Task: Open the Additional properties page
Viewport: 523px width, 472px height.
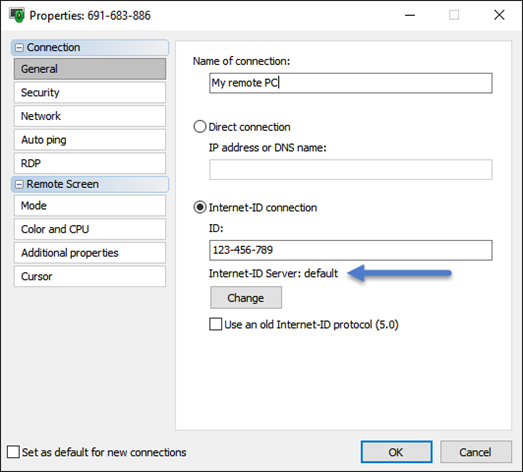Action: (90, 253)
